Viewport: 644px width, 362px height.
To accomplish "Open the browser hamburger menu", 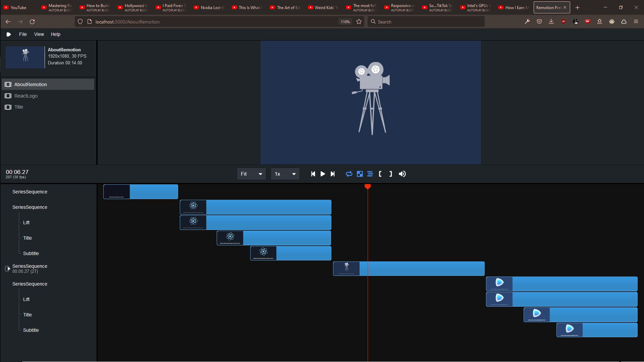I will point(636,22).
